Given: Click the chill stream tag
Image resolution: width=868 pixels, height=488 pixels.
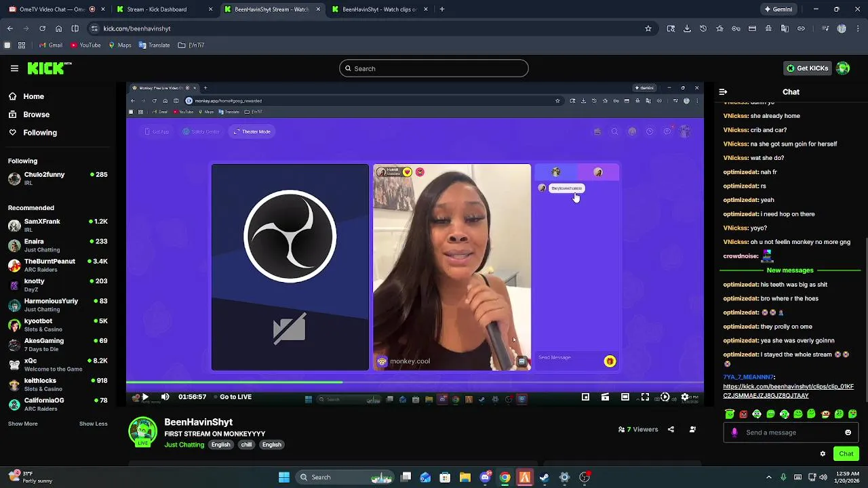Looking at the screenshot, I should pyautogui.click(x=246, y=445).
